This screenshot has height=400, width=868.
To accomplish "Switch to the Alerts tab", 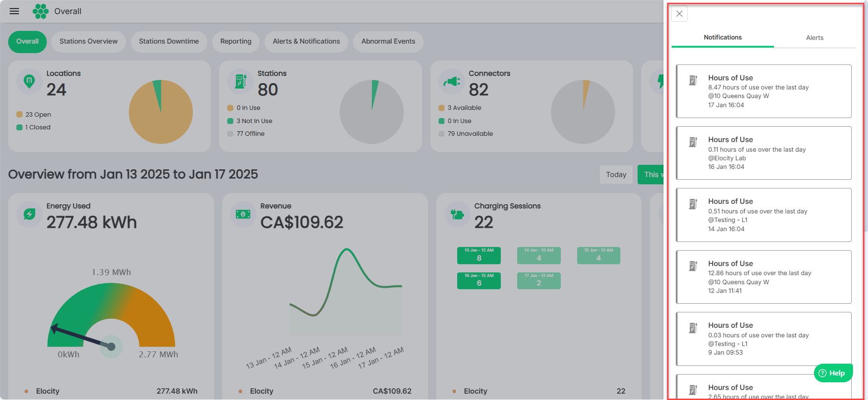I will click(x=814, y=38).
